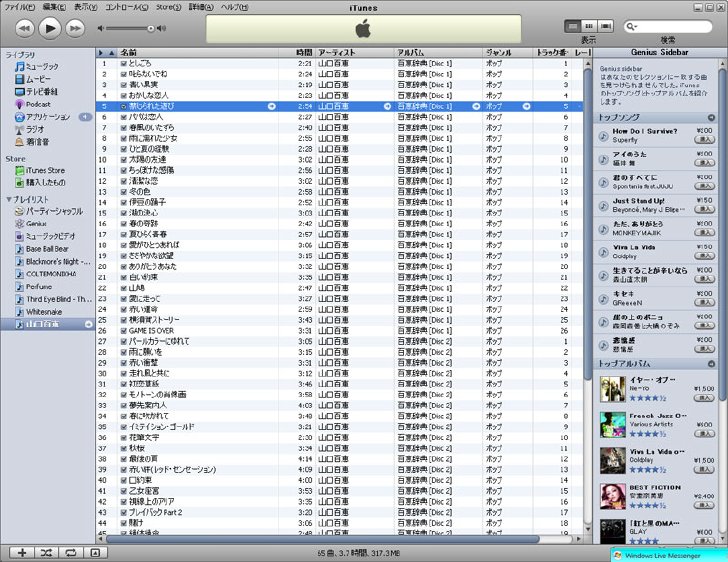
Task: Open Windows Live Messenger notification
Action: coord(669,555)
